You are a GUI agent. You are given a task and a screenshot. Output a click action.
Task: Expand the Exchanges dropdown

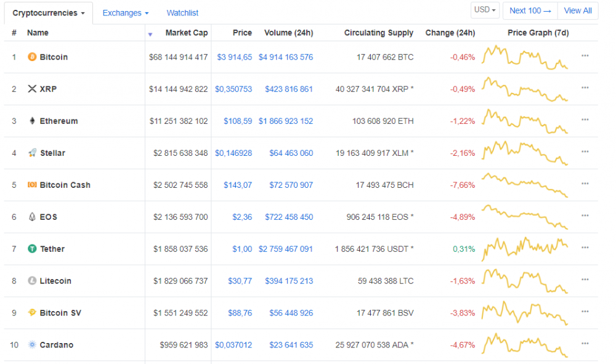click(x=125, y=13)
